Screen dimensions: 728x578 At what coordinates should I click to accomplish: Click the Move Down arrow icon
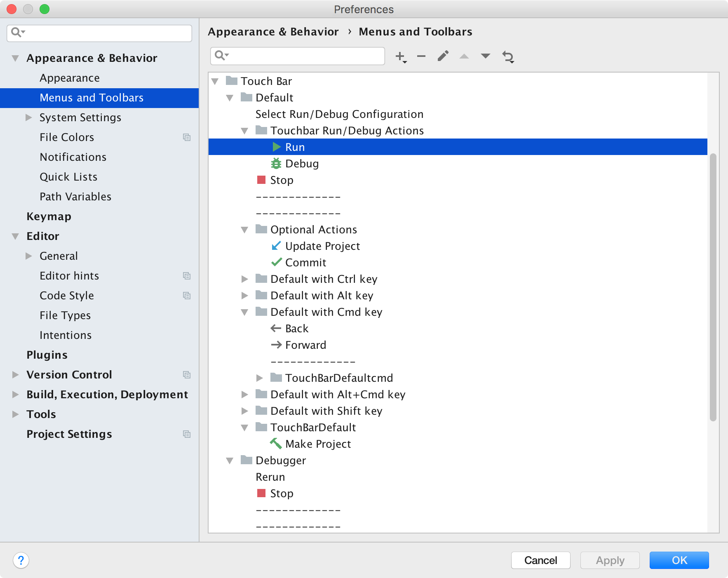click(x=486, y=56)
